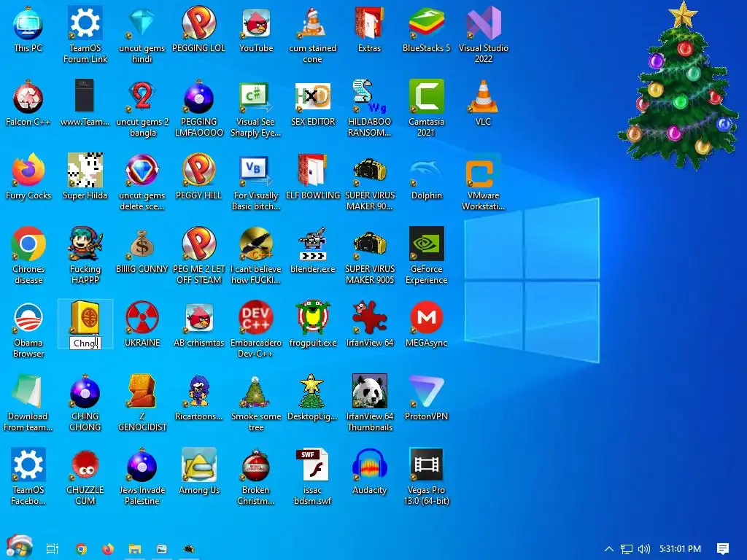Select the Visual See Sharply Eye... icon
The width and height of the screenshot is (747, 560).
256,108
